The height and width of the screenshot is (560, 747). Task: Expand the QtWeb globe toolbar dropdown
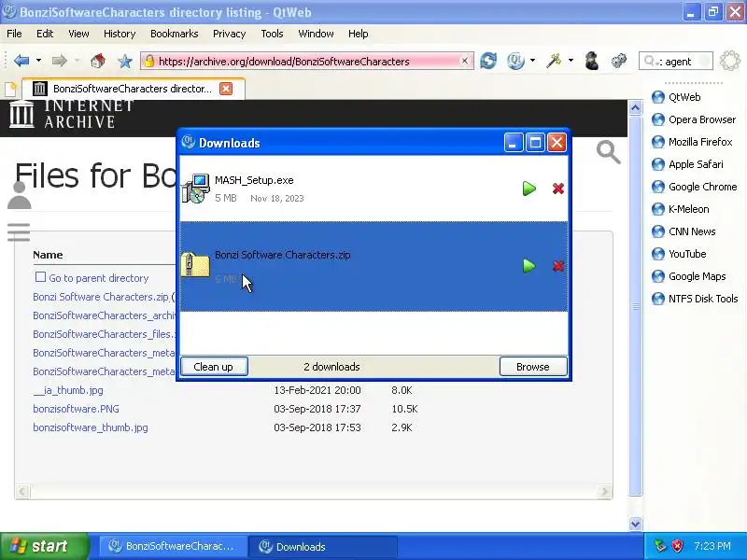click(532, 61)
